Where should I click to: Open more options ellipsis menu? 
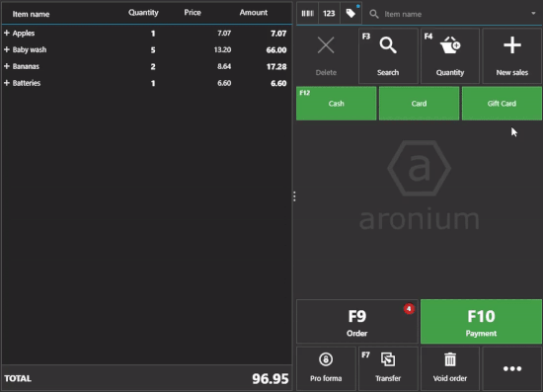coord(511,368)
